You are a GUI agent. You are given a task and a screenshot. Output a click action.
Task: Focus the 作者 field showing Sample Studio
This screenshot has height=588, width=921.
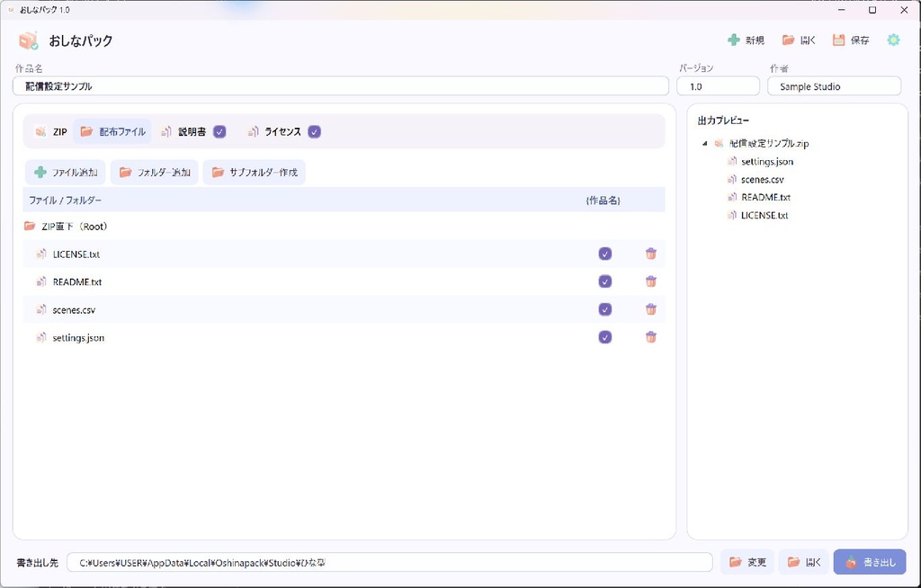point(834,86)
